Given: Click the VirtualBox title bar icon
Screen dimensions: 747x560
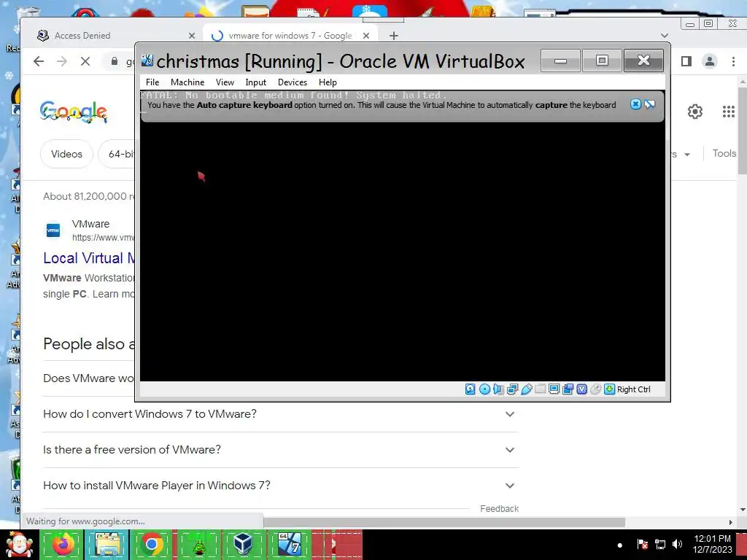Looking at the screenshot, I should click(x=147, y=61).
